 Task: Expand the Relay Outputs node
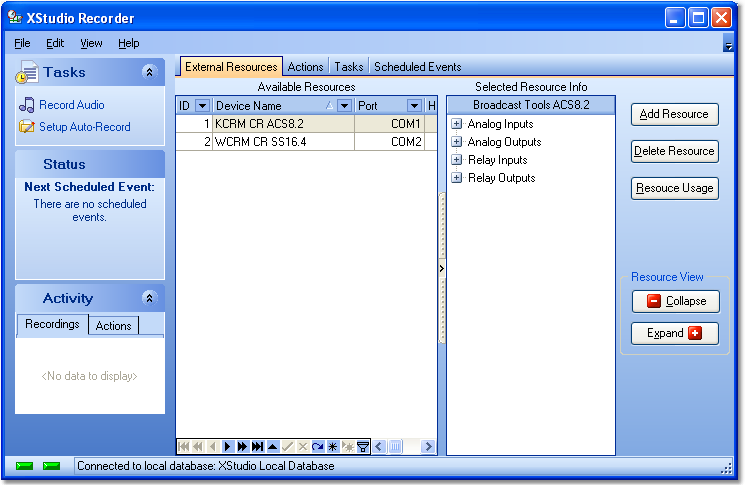click(457, 178)
